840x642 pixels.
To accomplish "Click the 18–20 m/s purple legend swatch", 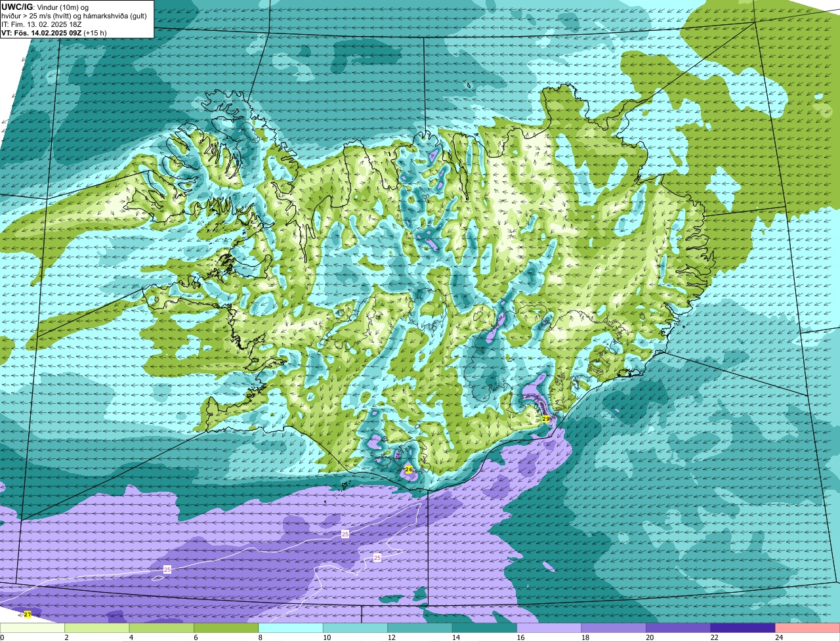I will point(614,628).
